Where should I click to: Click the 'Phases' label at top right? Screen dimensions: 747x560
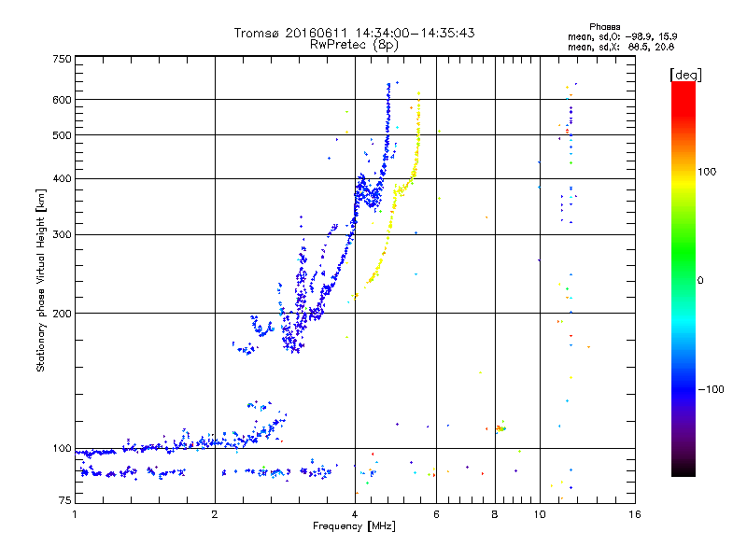click(x=604, y=27)
